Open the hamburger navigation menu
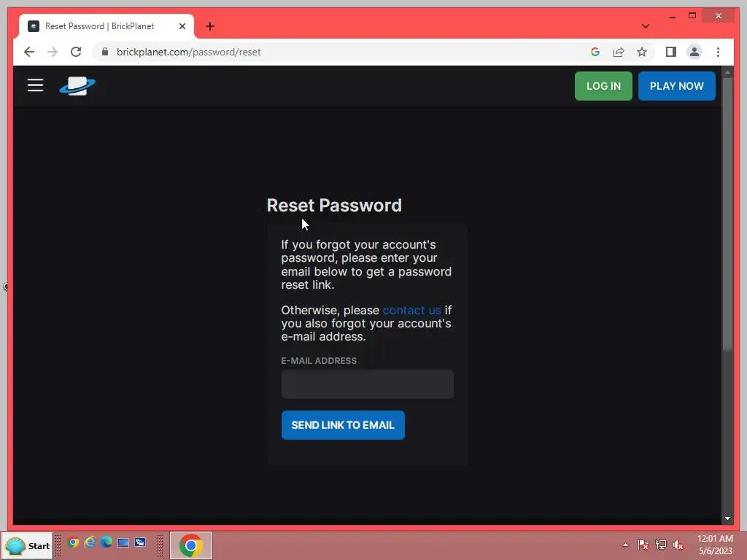The width and height of the screenshot is (747, 560). coord(35,86)
